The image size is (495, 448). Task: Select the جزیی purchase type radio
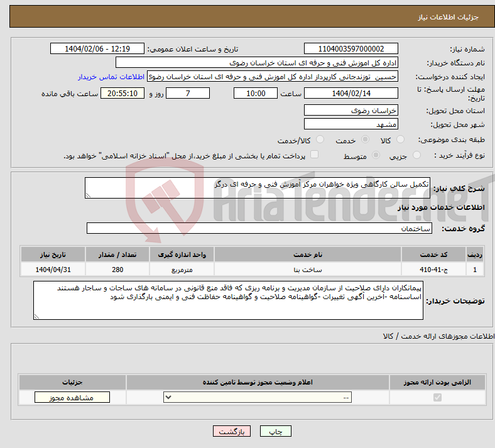[x=416, y=155]
